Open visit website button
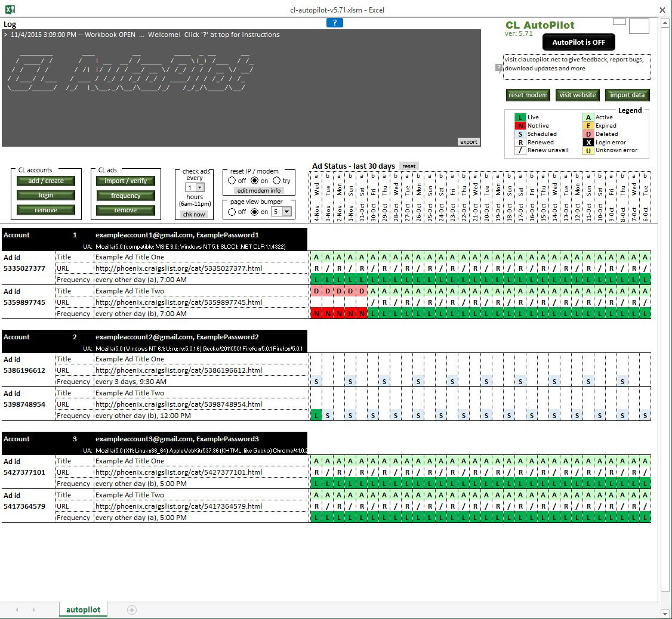This screenshot has width=672, height=619. coord(577,95)
